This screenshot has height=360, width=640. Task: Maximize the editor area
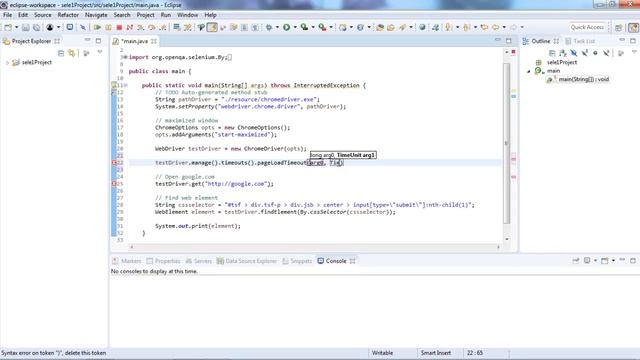(x=509, y=41)
